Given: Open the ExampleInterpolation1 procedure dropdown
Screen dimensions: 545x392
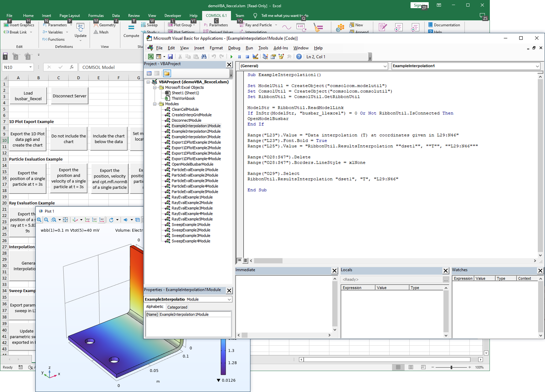Looking at the screenshot, I should tap(537, 66).
